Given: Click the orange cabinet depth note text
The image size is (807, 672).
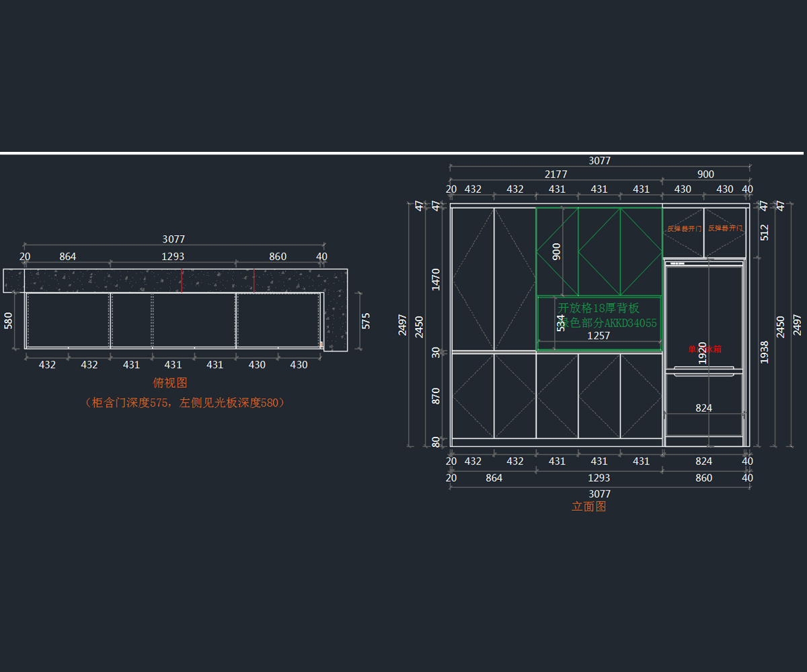Looking at the screenshot, I should (185, 403).
